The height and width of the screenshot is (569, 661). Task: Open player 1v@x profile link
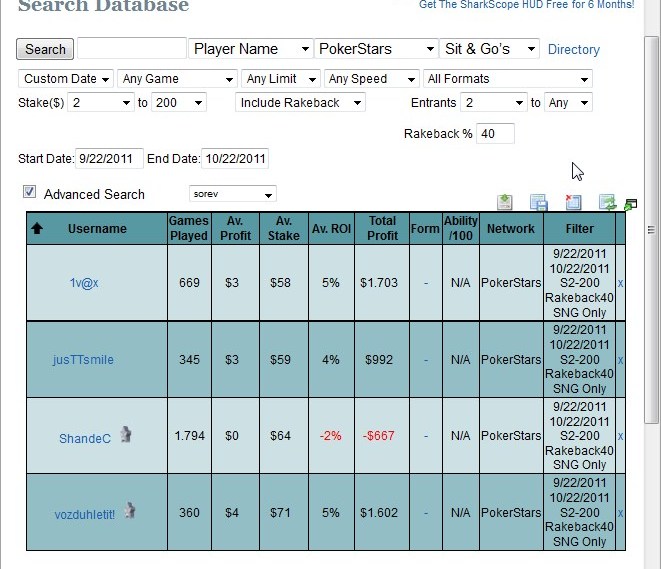tap(84, 283)
